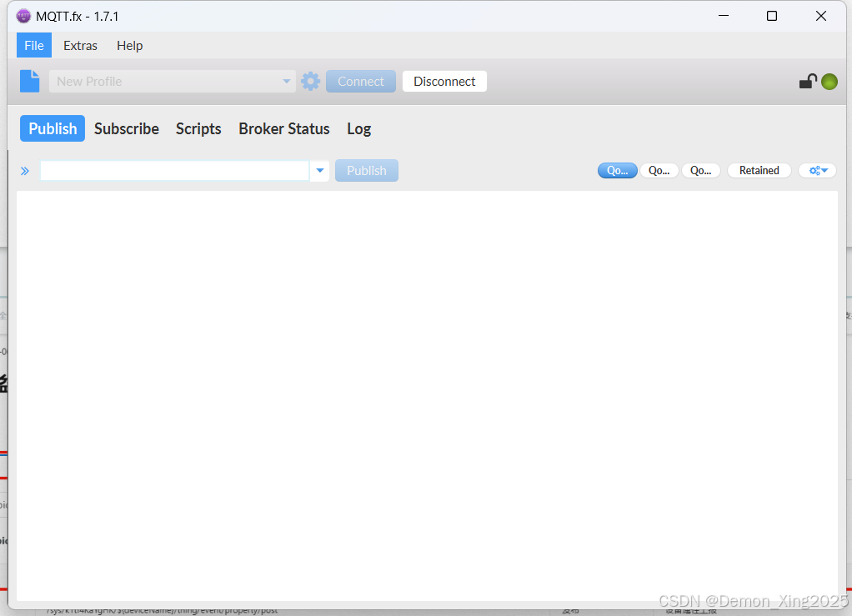Switch to the Subscribe tab
The height and width of the screenshot is (616, 852).
click(x=127, y=128)
